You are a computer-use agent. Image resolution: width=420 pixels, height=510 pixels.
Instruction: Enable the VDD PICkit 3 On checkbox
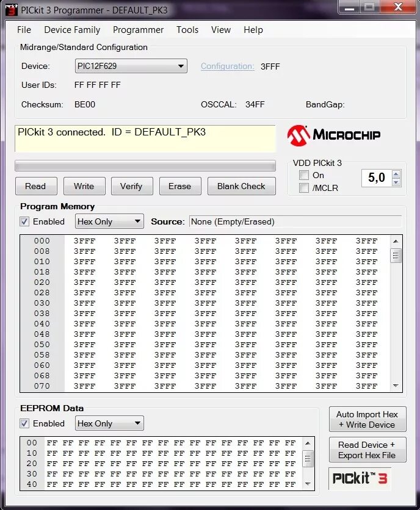coord(304,175)
